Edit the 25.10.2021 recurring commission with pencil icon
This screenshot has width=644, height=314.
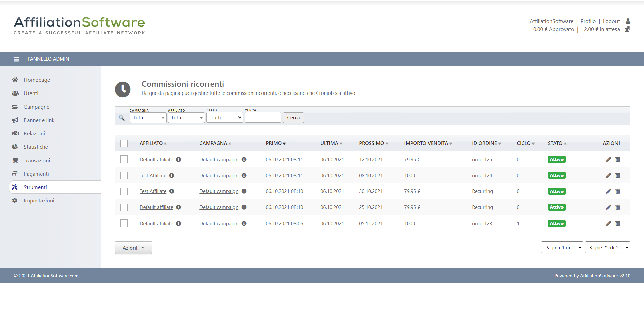pos(608,207)
